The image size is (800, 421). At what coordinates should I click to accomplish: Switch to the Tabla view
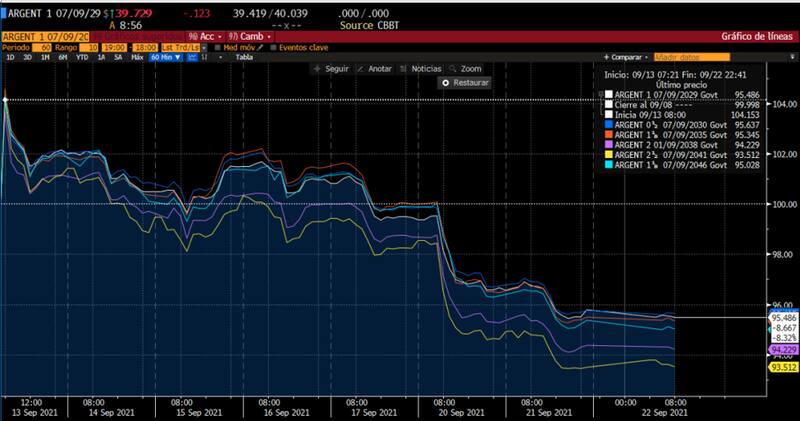tap(243, 57)
